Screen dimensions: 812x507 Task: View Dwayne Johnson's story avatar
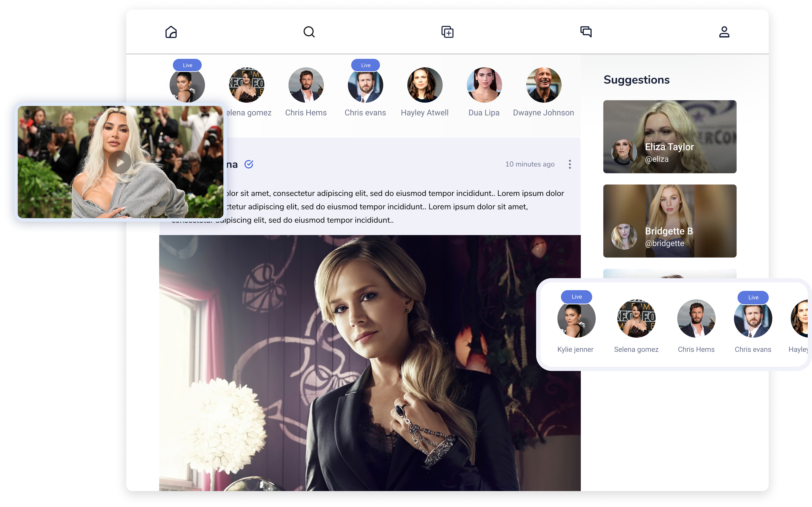tap(543, 85)
